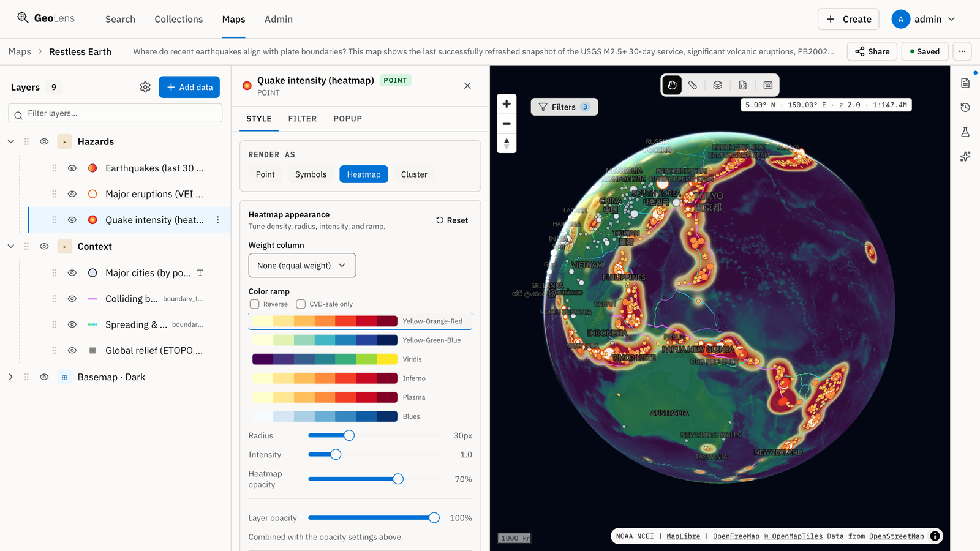
Task: Click the Create button
Action: (x=848, y=20)
